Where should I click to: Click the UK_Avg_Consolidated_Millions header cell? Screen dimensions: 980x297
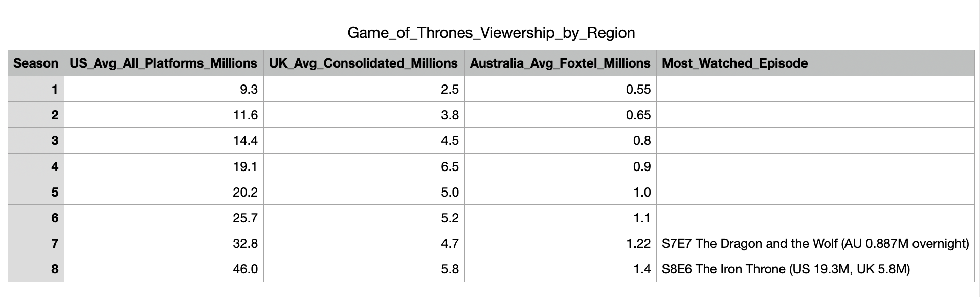coord(363,63)
